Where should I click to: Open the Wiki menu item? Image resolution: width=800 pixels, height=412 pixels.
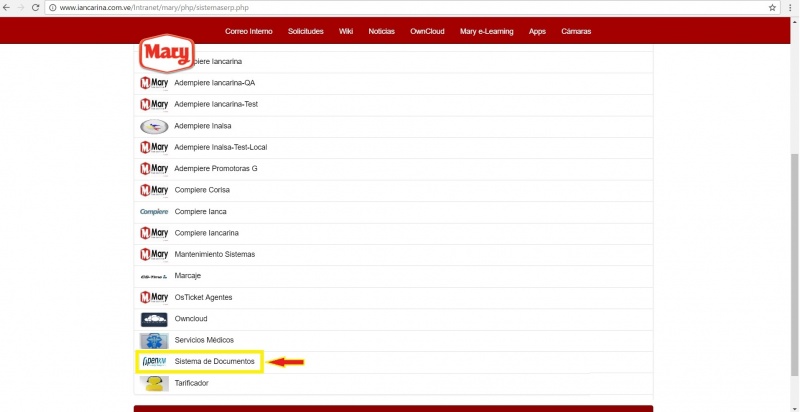pos(346,31)
